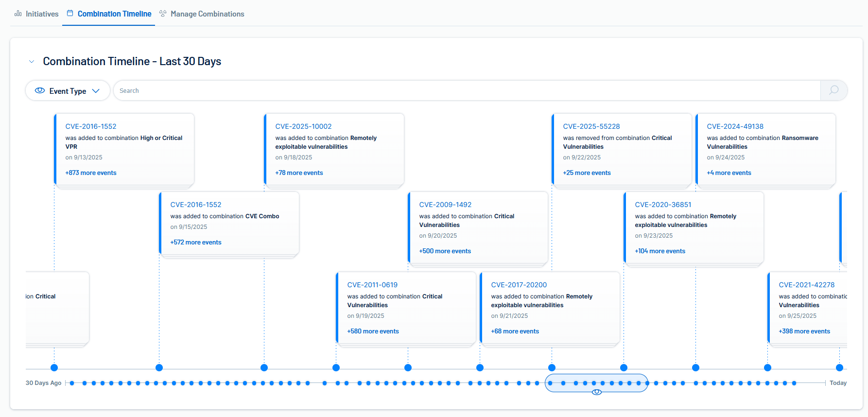Click the highlighted timeline range selector

coord(596,383)
